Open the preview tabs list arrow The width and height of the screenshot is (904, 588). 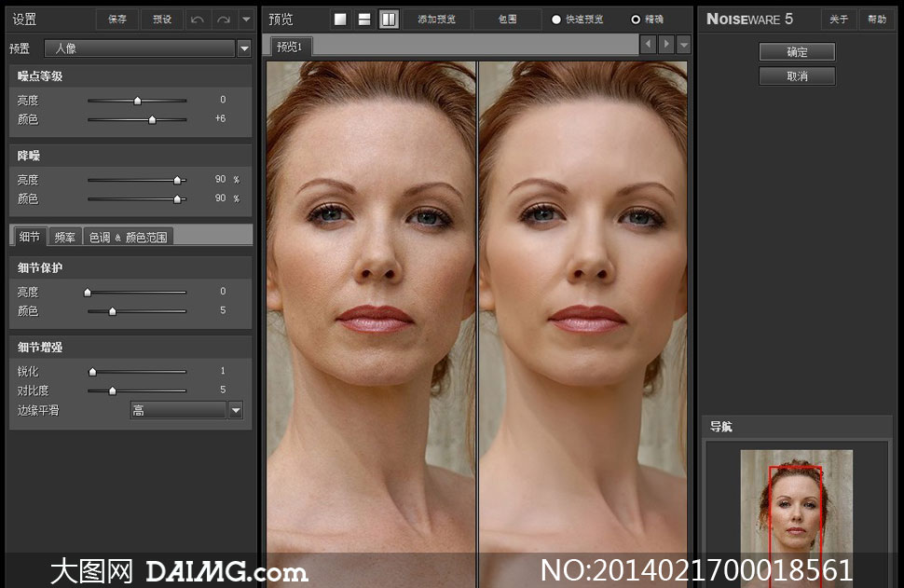(x=684, y=44)
